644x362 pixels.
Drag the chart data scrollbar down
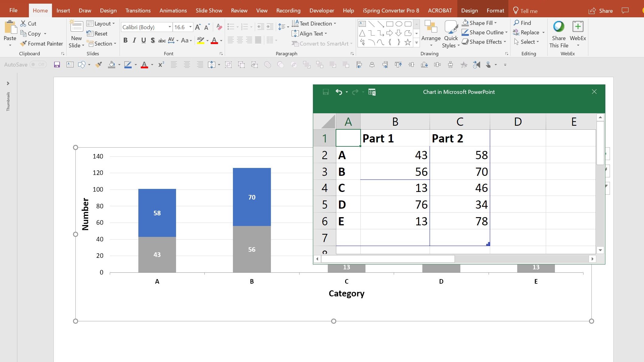click(600, 251)
